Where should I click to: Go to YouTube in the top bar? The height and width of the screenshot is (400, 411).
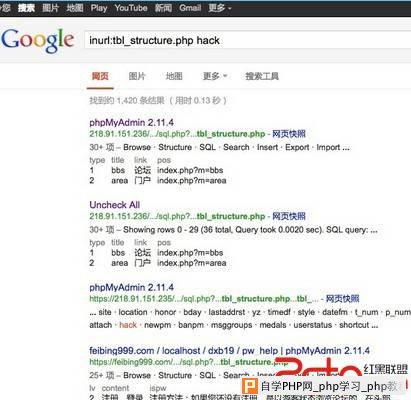pyautogui.click(x=131, y=8)
